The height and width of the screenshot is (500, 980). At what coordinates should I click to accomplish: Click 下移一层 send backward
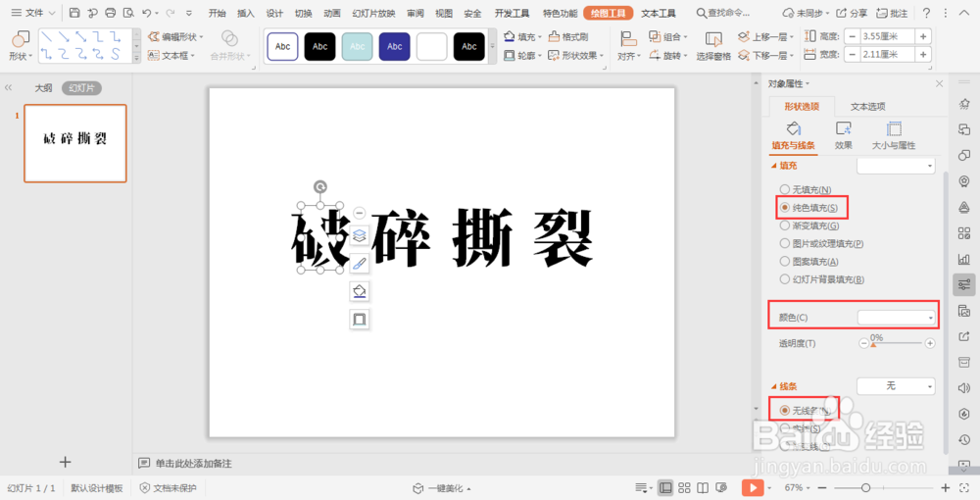tap(765, 56)
